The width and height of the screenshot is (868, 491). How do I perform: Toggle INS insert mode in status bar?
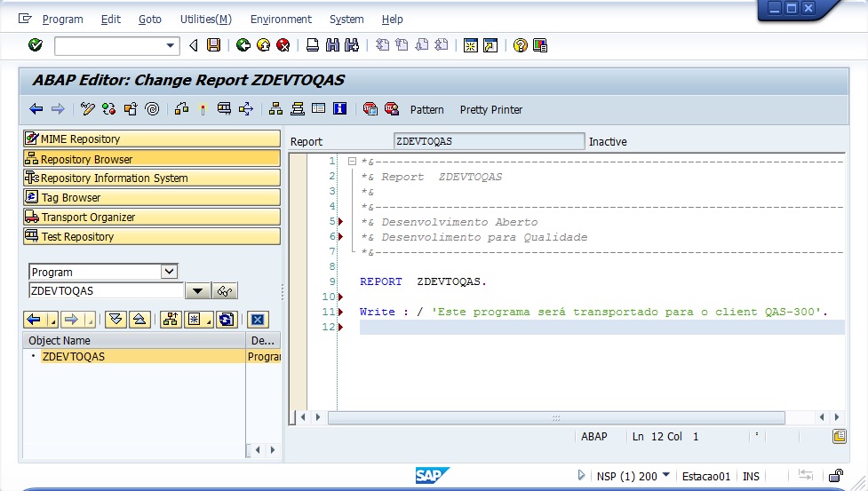pyautogui.click(x=751, y=476)
